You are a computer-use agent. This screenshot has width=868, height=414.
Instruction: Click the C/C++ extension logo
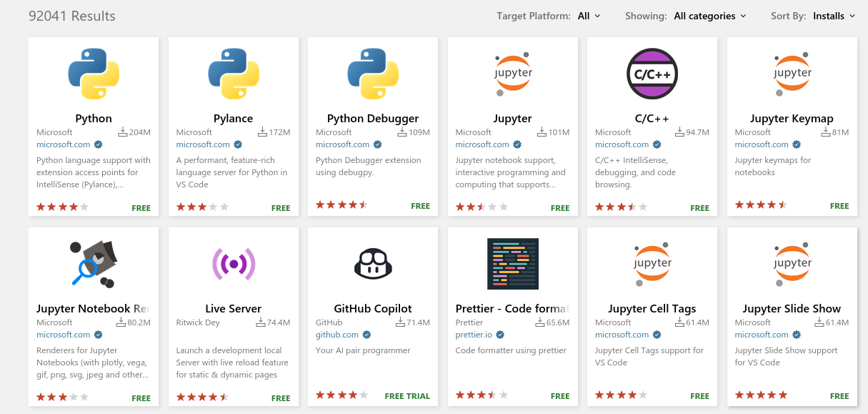(x=652, y=73)
